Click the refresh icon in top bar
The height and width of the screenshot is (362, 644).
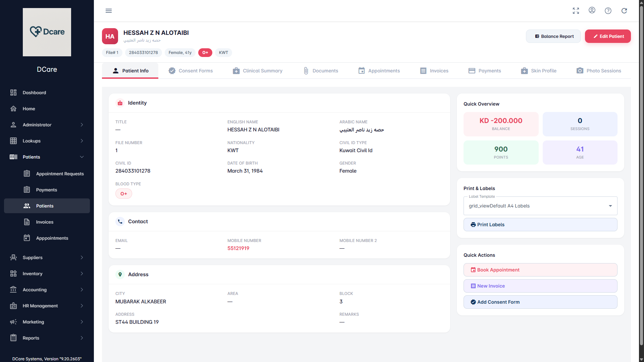point(624,11)
